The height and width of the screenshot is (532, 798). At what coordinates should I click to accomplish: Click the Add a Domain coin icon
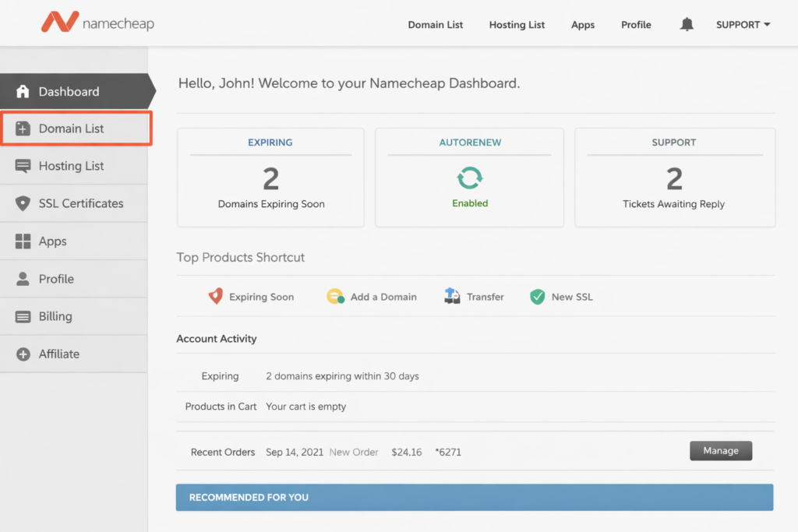(335, 297)
